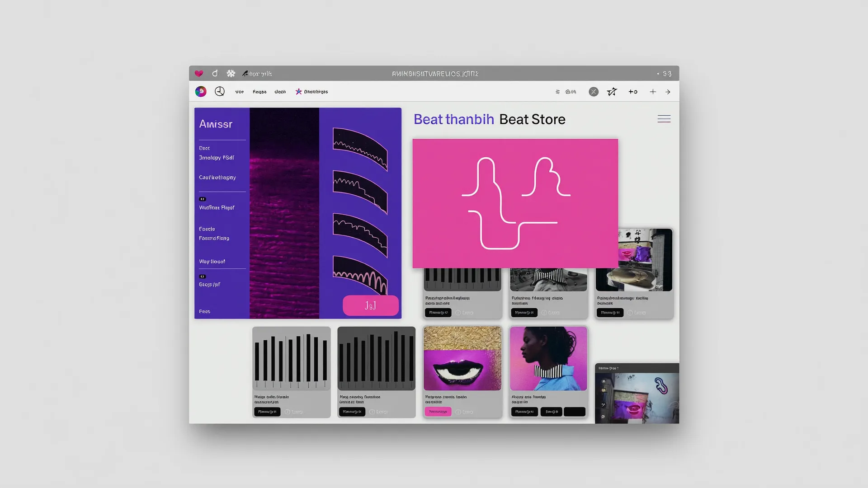This screenshot has width=868, height=488.
Task: Toggle the pill switch in the sidebar's lower section
Action: (x=203, y=277)
